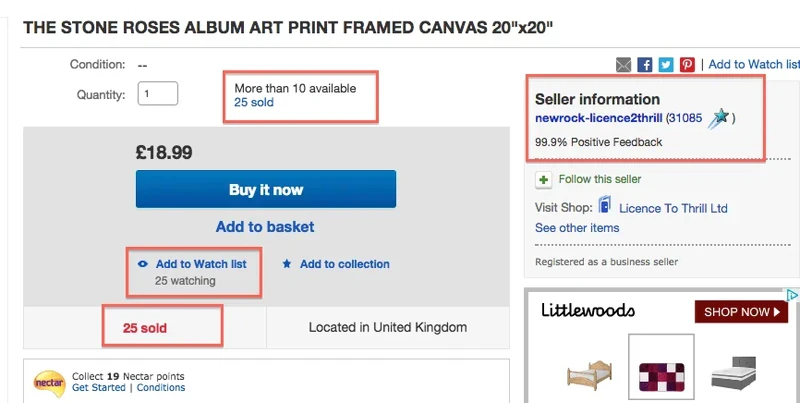Open the rug thumbnail in the Littlewoods ad
800x403 pixels.
tap(661, 367)
